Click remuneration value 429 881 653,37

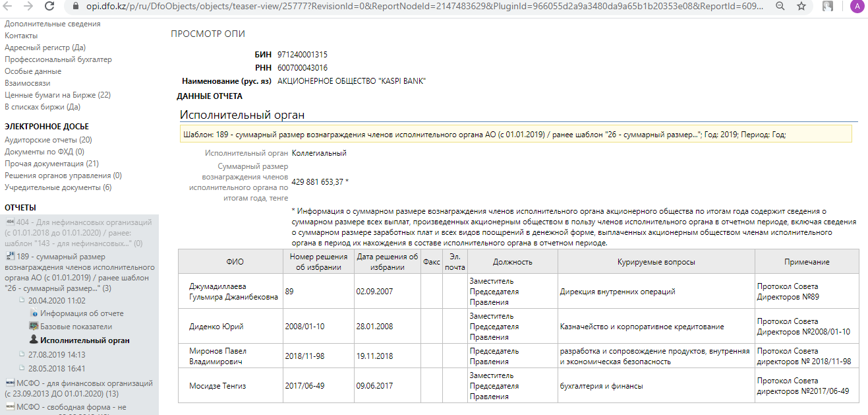point(318,182)
